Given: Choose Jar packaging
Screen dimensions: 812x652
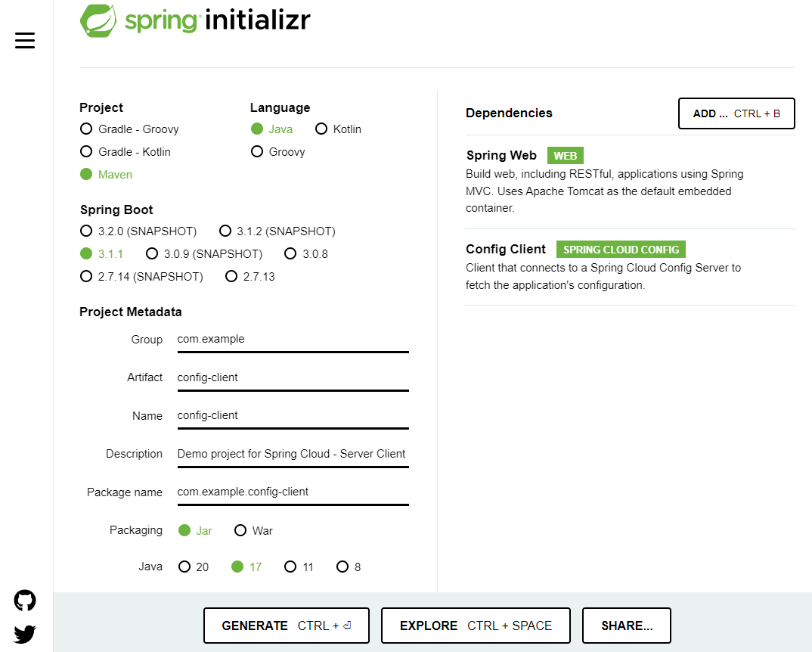Looking at the screenshot, I should tap(195, 531).
